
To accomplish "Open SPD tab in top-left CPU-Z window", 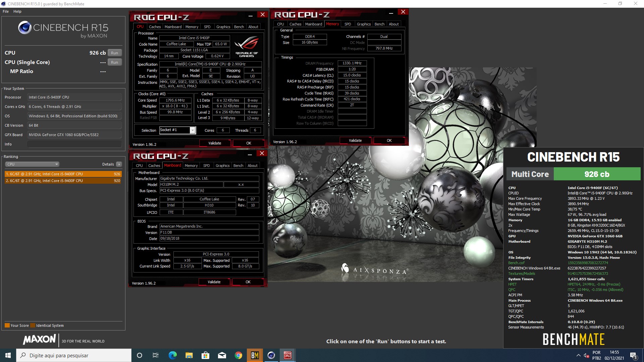I will [207, 27].
